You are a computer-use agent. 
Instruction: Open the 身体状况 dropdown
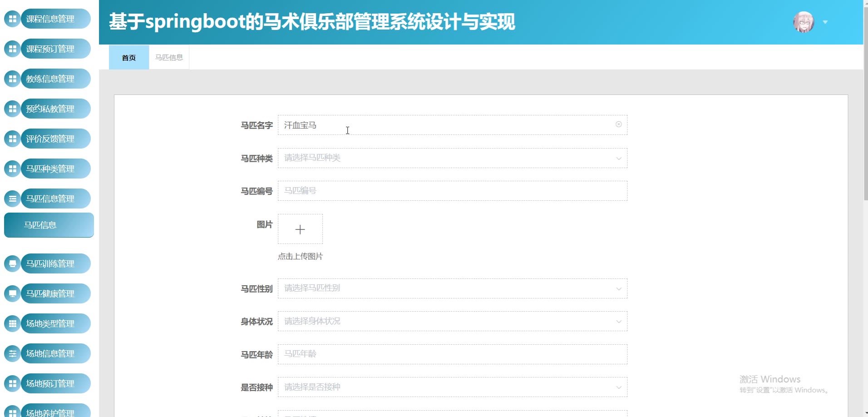(453, 321)
